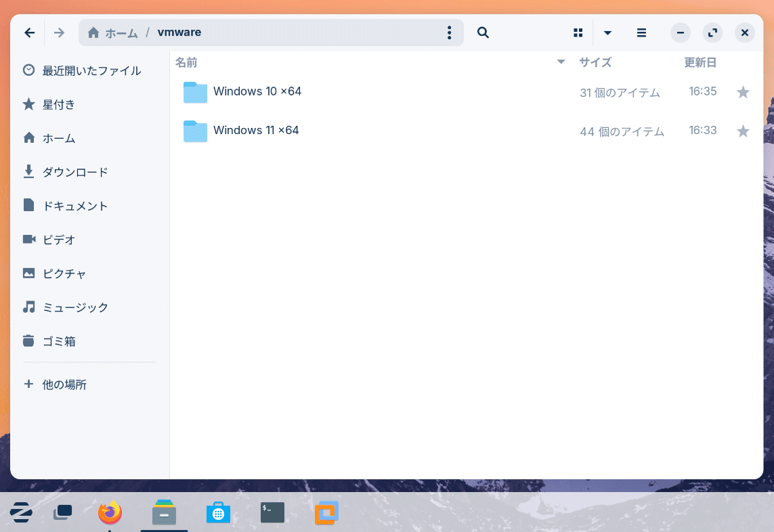Open VMware Workstation from the taskbar
Viewport: 774px width, 532px height.
coord(326,513)
